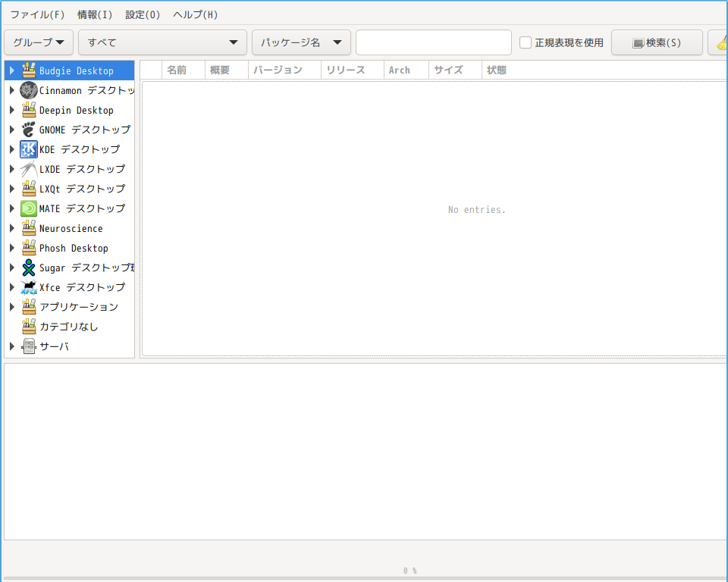The width and height of the screenshot is (728, 582).
Task: Expand the Cinnamon デスクトップ tree node
Action: 12,90
